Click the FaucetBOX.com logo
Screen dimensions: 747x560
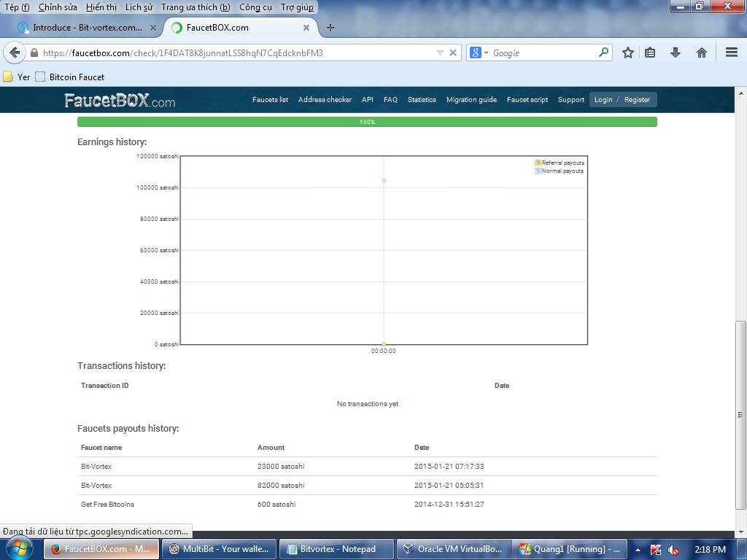tap(120, 101)
